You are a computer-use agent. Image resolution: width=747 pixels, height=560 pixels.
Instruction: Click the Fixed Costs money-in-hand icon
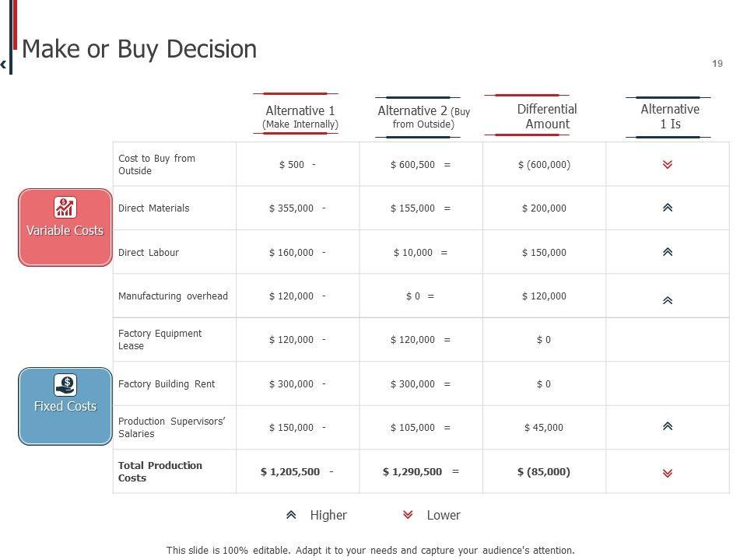coord(65,384)
